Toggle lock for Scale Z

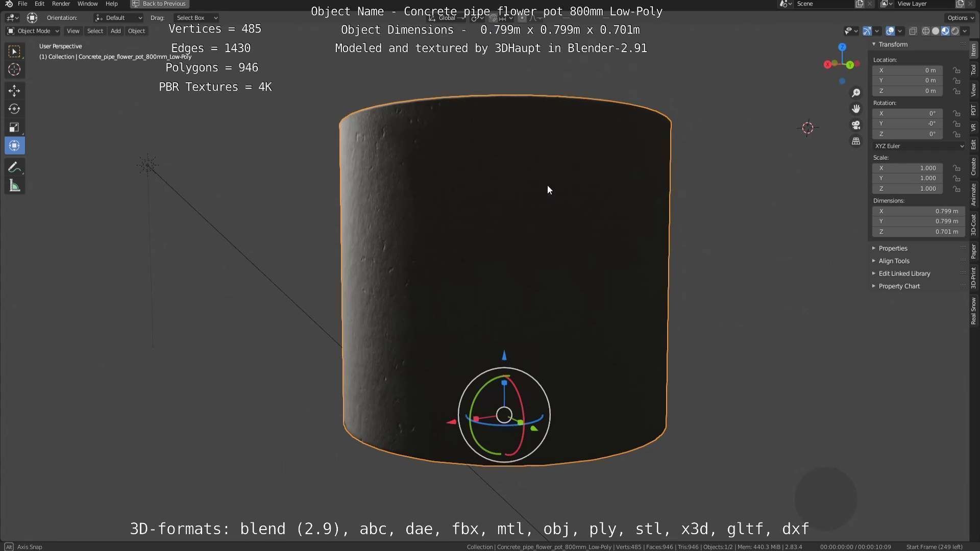pos(957,189)
